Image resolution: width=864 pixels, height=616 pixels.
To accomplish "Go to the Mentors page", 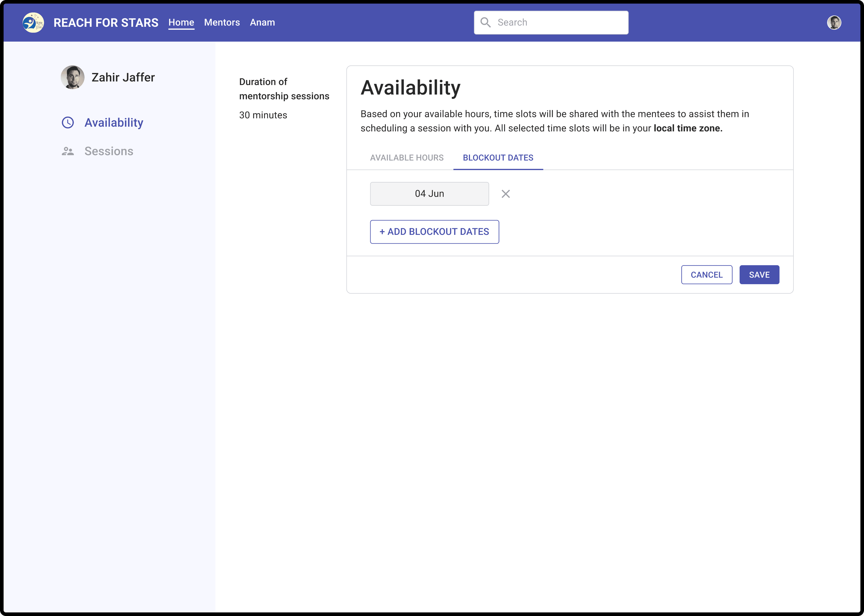I will coord(222,22).
